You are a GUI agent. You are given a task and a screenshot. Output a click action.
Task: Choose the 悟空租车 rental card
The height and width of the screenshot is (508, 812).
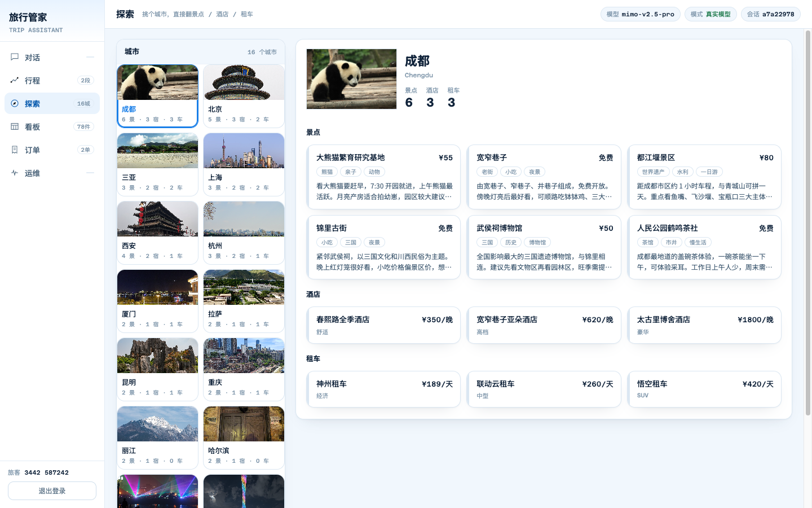705,389
